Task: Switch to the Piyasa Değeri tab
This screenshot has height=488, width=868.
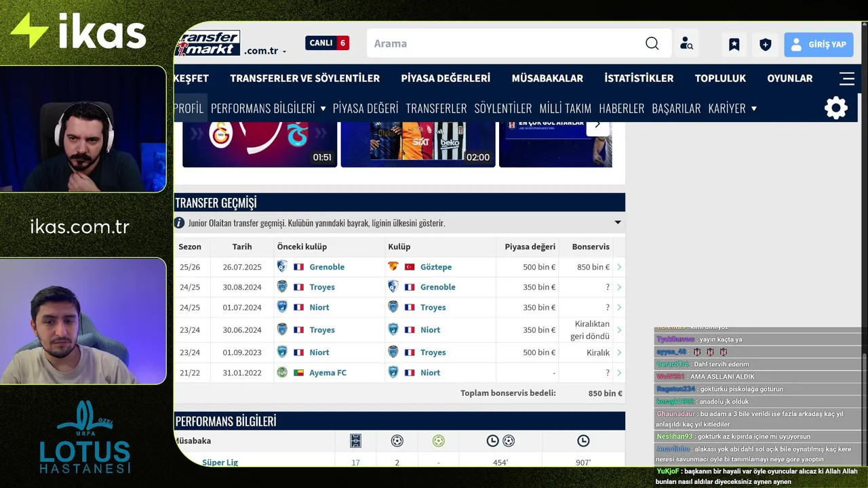Action: point(366,108)
